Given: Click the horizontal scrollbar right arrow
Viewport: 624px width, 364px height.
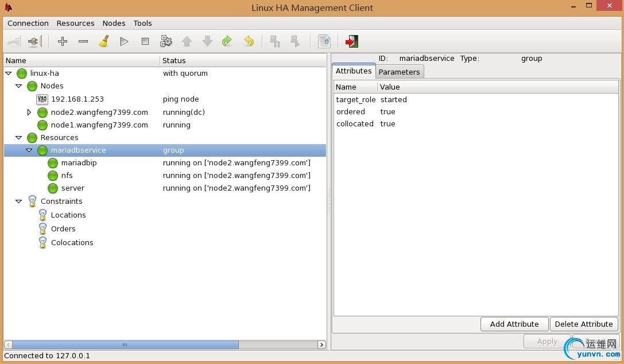Looking at the screenshot, I should pos(321,345).
